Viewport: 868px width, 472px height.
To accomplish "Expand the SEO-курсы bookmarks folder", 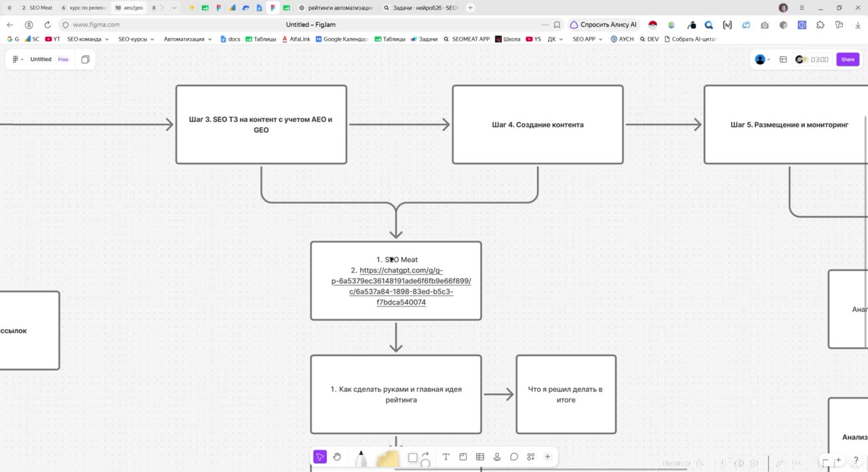I will [x=136, y=39].
